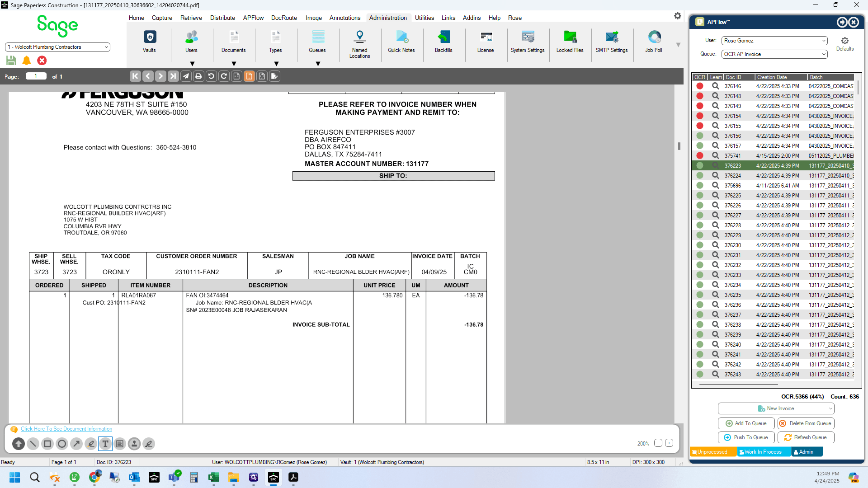Open the Utilities menu

click(x=425, y=18)
